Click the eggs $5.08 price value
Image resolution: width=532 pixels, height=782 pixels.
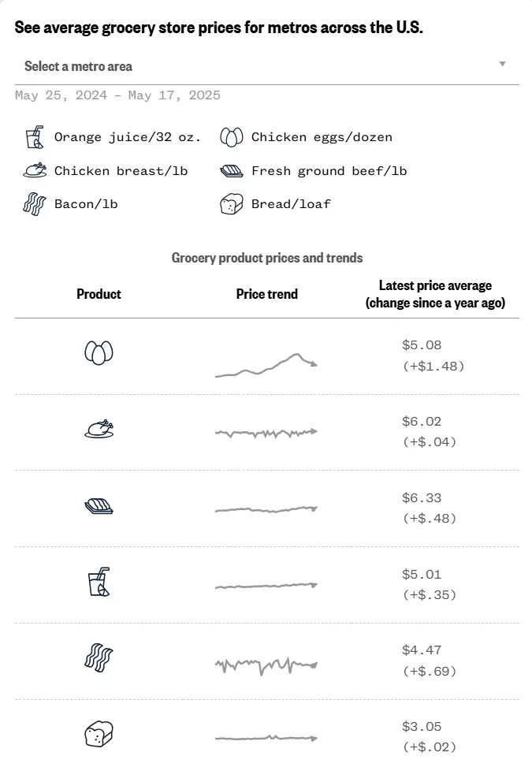(x=422, y=345)
